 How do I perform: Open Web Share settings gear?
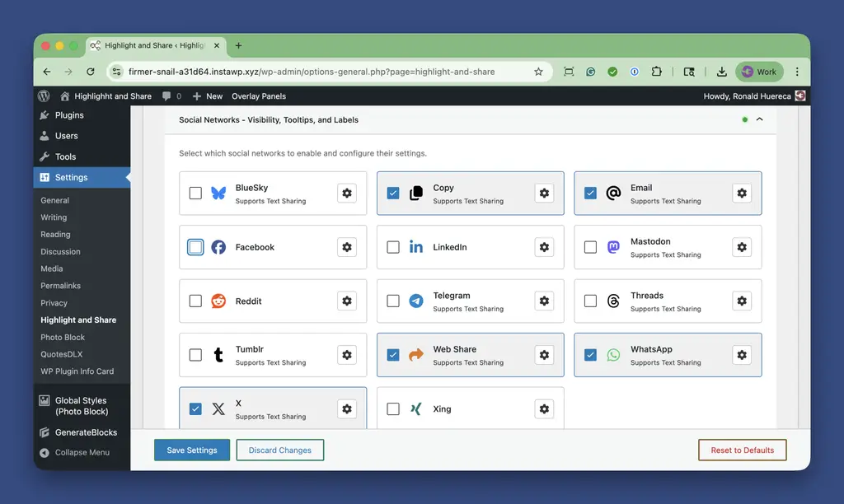click(x=544, y=355)
